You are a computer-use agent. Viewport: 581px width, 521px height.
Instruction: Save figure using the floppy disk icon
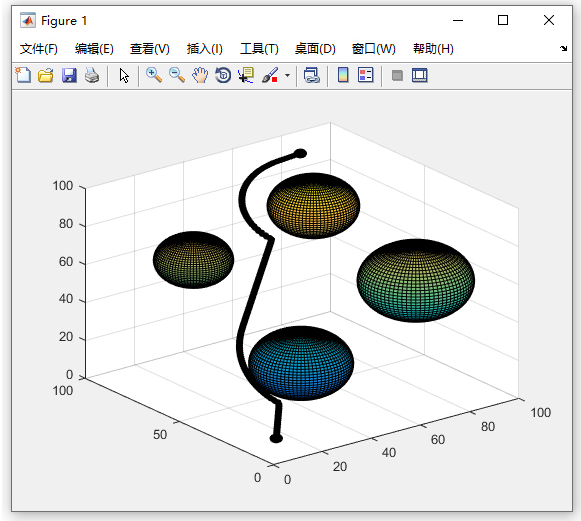(69, 75)
